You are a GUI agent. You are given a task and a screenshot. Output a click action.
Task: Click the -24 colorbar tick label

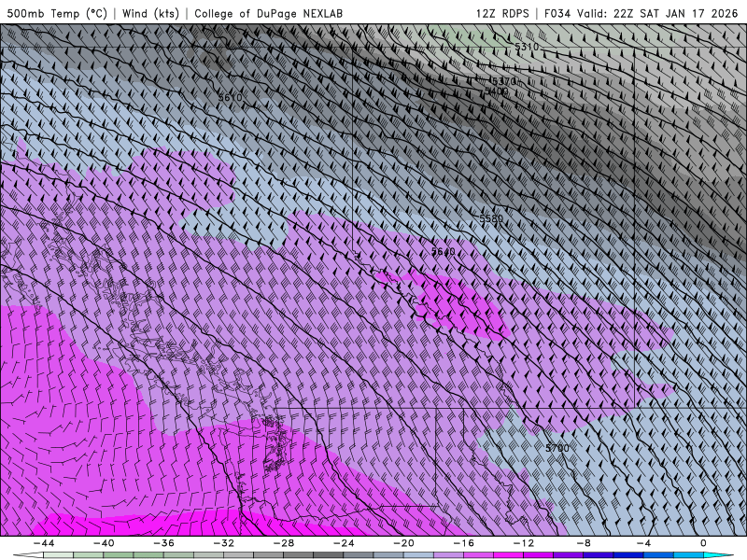click(x=344, y=543)
